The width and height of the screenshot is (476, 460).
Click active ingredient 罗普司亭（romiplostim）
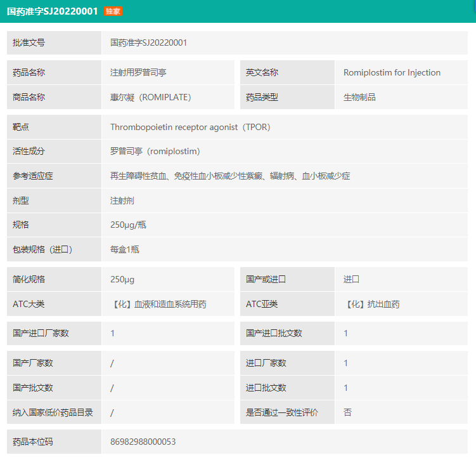click(x=155, y=151)
